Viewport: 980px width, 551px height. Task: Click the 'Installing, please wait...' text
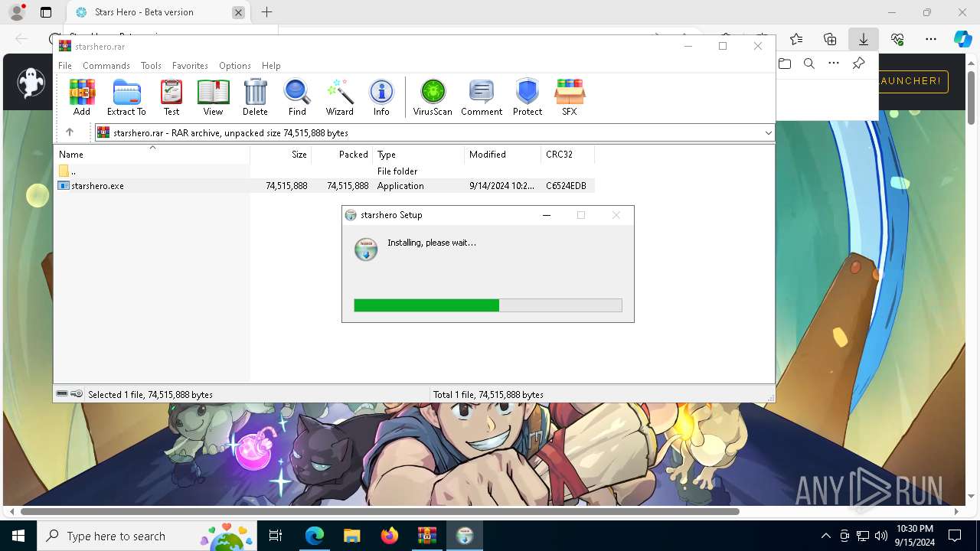[432, 243]
